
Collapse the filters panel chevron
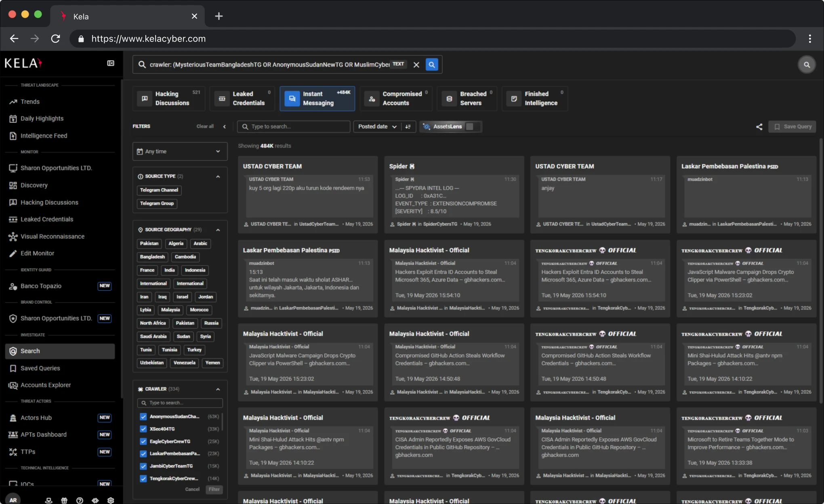225,127
